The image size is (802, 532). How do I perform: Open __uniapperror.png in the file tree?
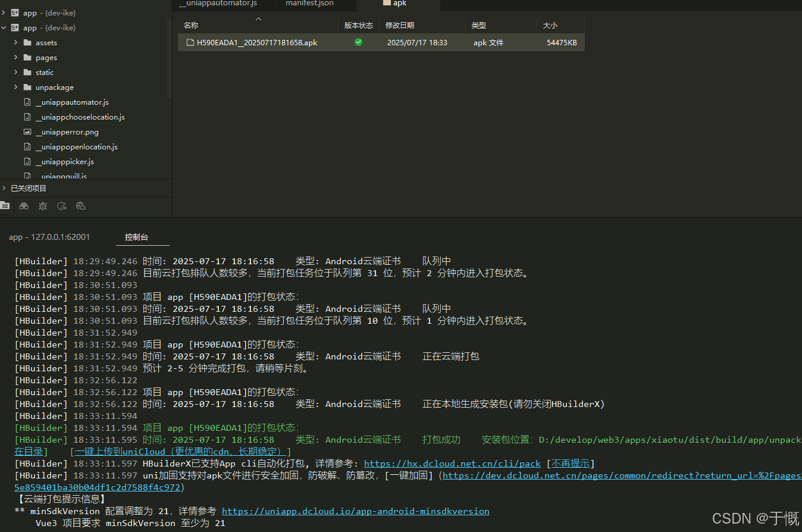(67, 132)
